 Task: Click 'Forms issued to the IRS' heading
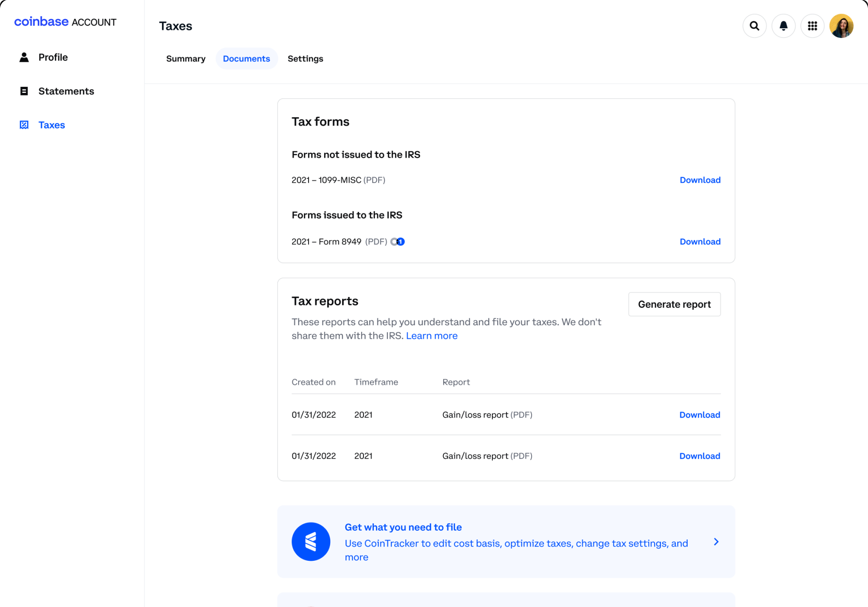[347, 215]
